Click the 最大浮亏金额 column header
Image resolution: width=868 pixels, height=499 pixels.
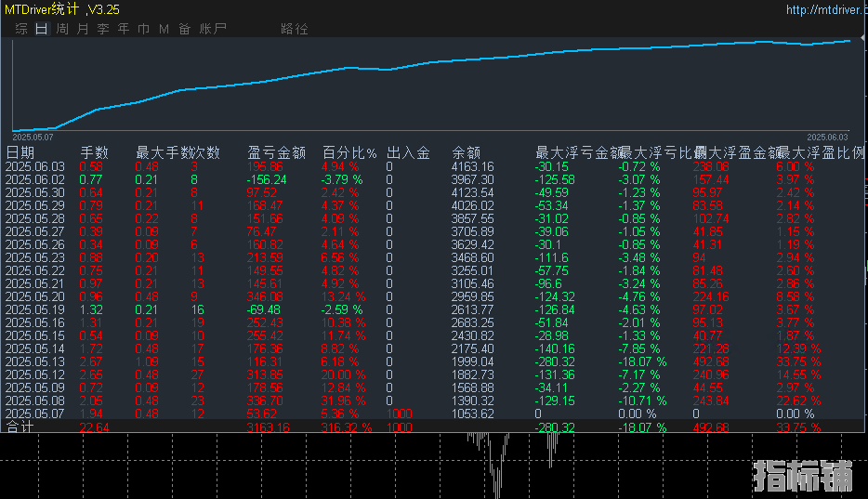coord(578,152)
